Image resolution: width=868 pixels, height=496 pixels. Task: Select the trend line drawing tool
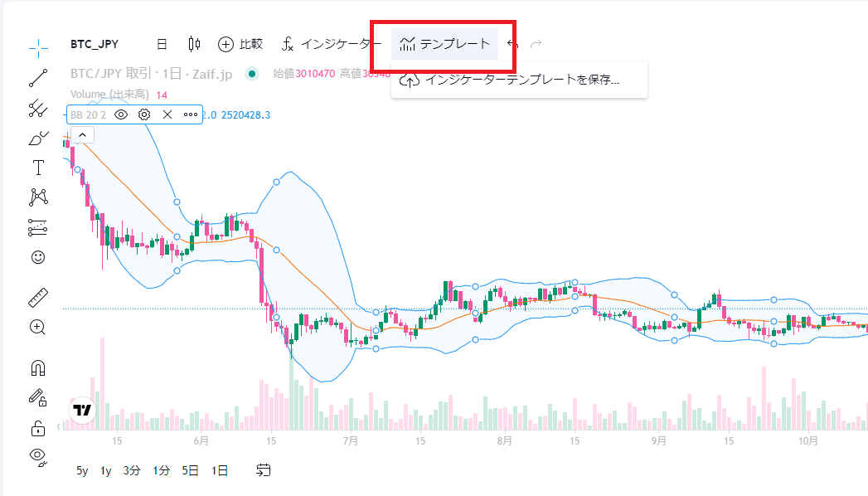point(38,77)
